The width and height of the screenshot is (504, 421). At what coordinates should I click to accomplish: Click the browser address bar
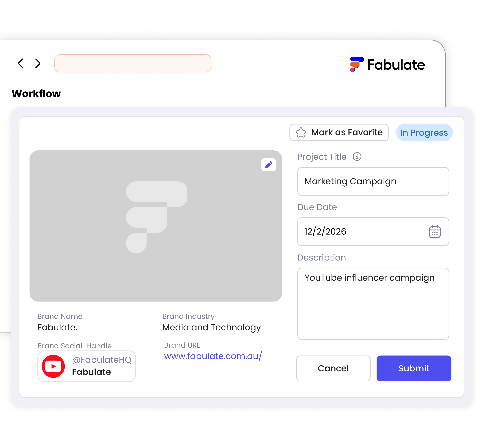point(133,63)
